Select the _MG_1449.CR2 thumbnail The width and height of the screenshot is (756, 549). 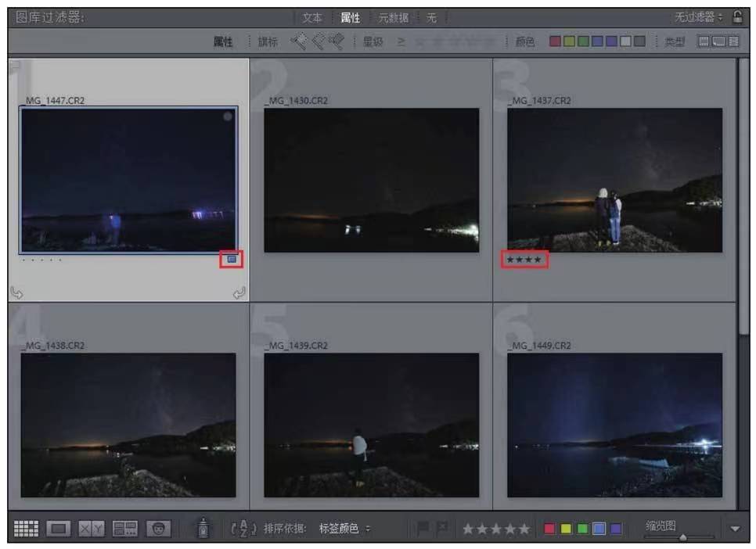click(x=614, y=425)
